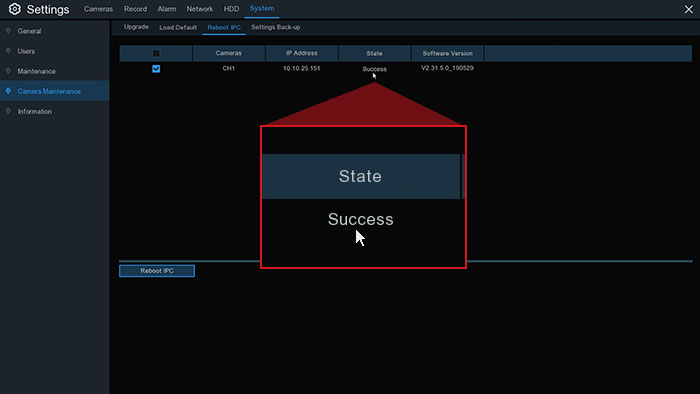Close the Settings window with X

(688, 9)
